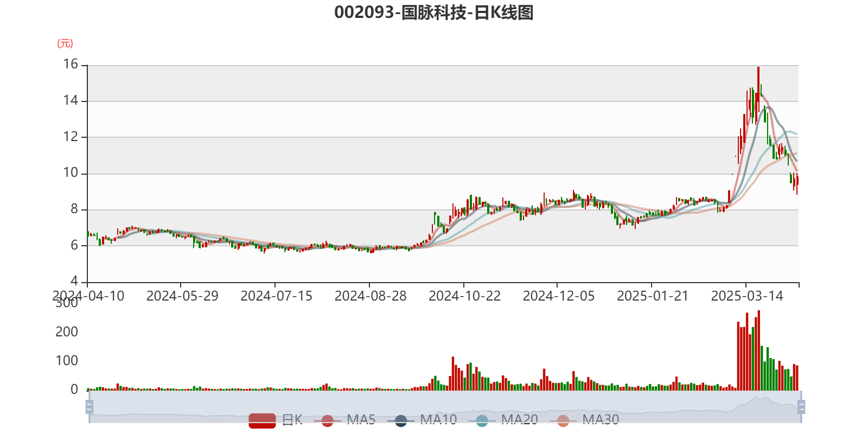Click the tallest red volume bar

[x=758, y=350]
